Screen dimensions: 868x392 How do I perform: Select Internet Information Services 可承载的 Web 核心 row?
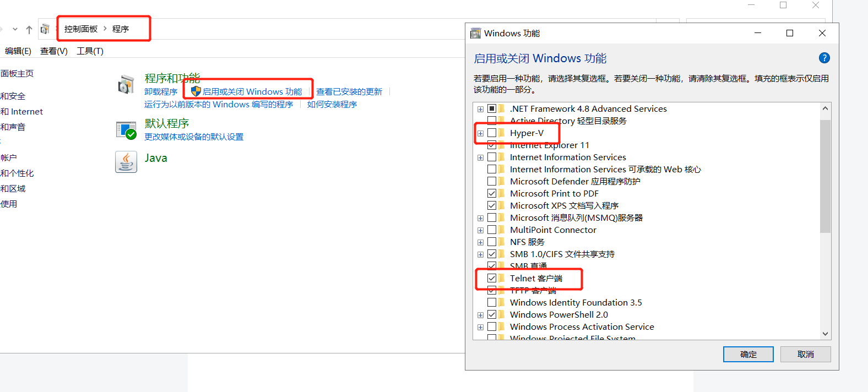(x=605, y=169)
